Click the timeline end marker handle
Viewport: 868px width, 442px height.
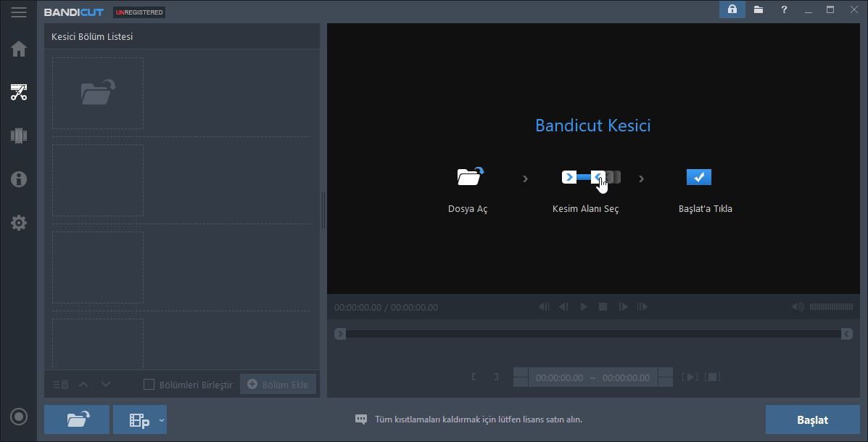tap(846, 333)
